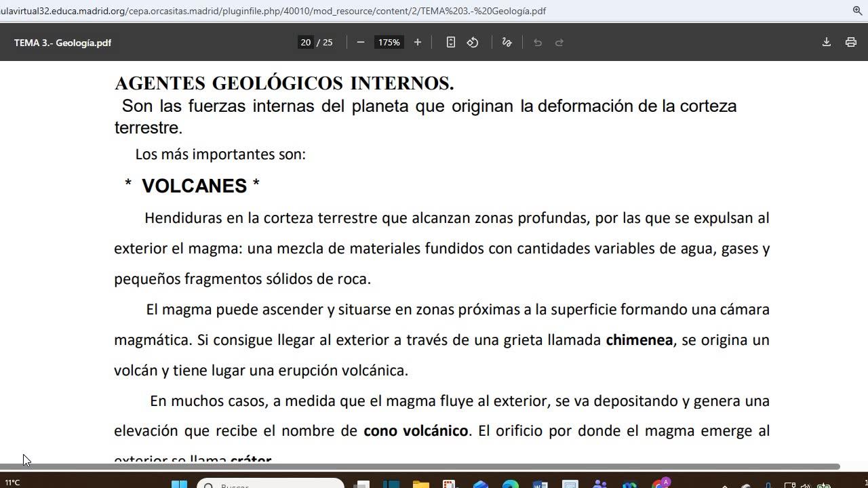Print the PDF document

[x=851, y=42]
